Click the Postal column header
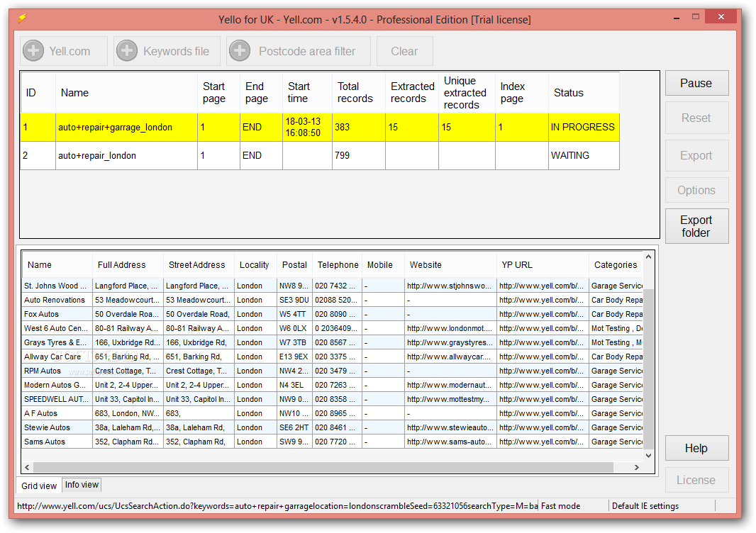 pyautogui.click(x=294, y=265)
